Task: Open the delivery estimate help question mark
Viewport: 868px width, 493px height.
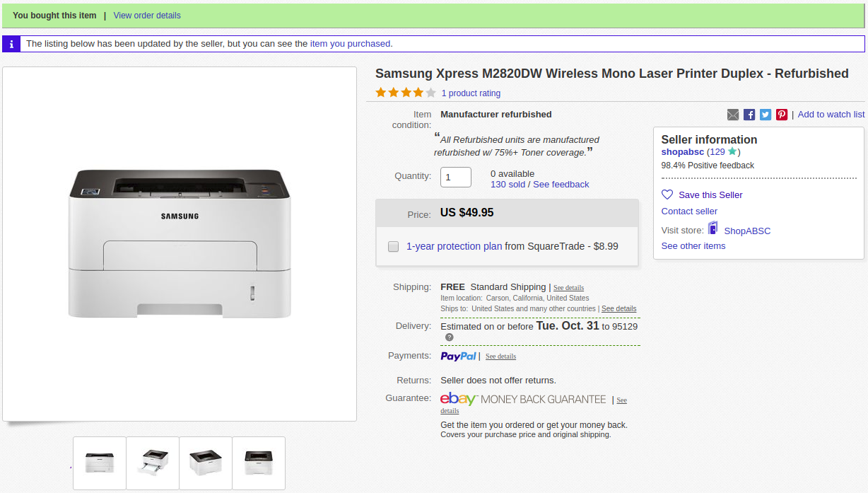Action: click(450, 337)
